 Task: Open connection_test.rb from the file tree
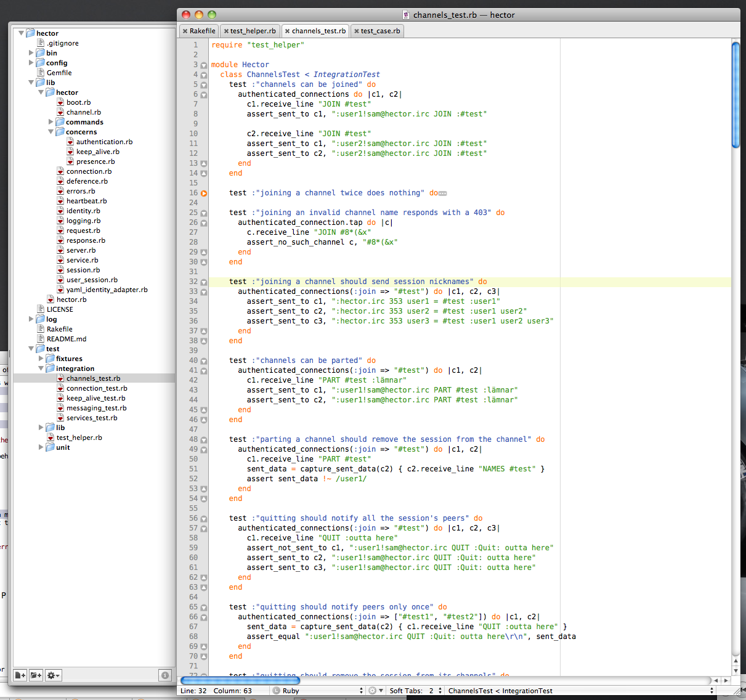click(x=97, y=388)
